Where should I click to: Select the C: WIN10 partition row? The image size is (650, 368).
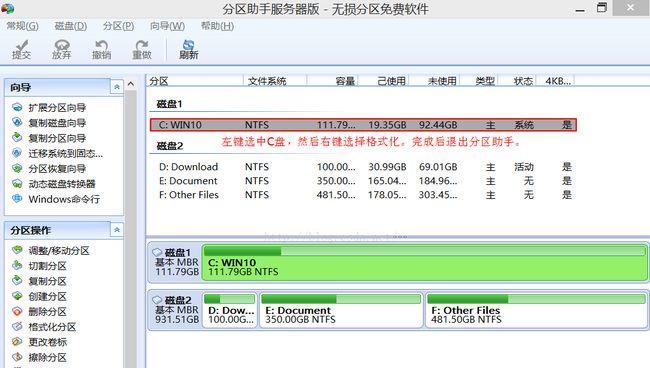click(363, 125)
